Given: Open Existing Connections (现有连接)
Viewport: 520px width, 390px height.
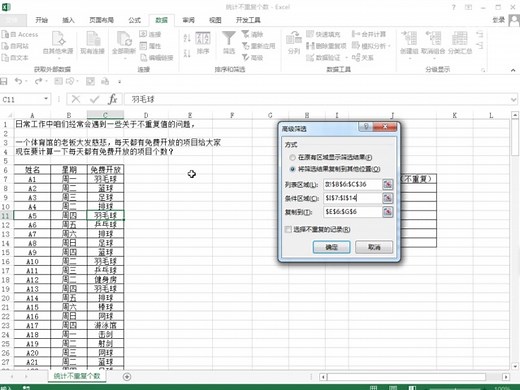Looking at the screenshot, I should pos(92,43).
